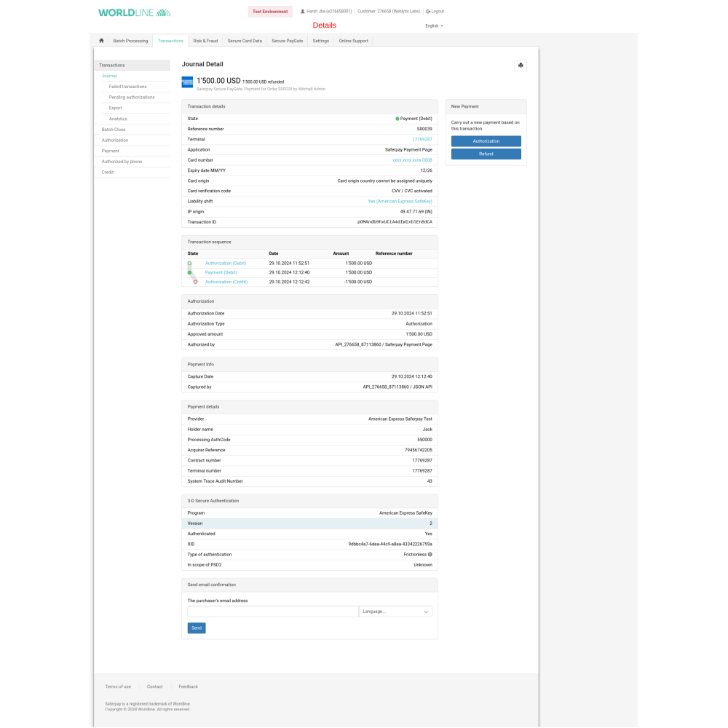The image size is (728, 728).
Task: Click the Capture Date value
Action: click(412, 376)
